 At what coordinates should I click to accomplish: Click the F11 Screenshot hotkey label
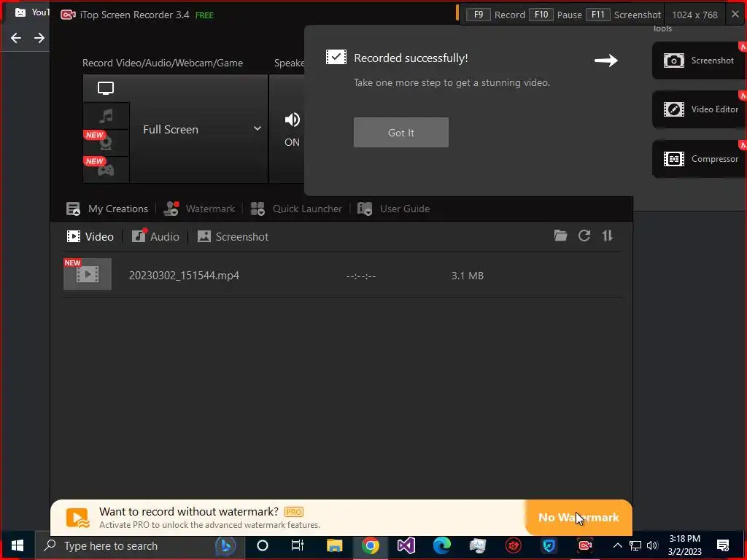pyautogui.click(x=623, y=15)
